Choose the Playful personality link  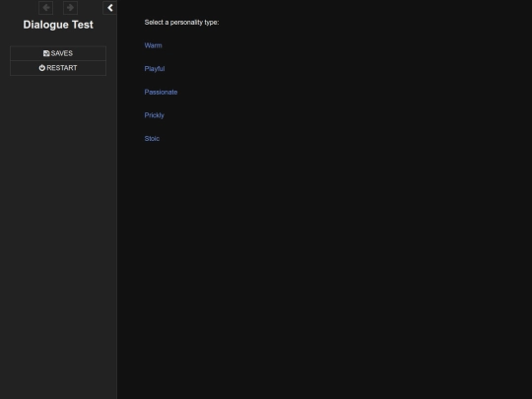point(155,69)
